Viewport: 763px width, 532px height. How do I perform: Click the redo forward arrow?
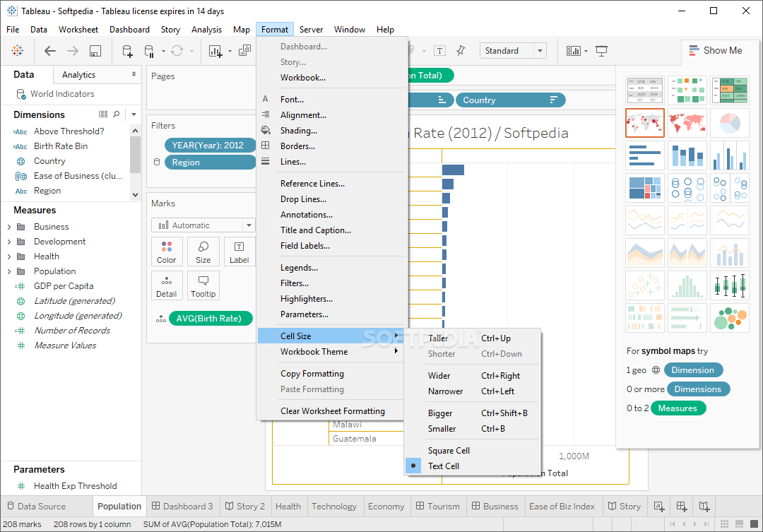tap(73, 51)
